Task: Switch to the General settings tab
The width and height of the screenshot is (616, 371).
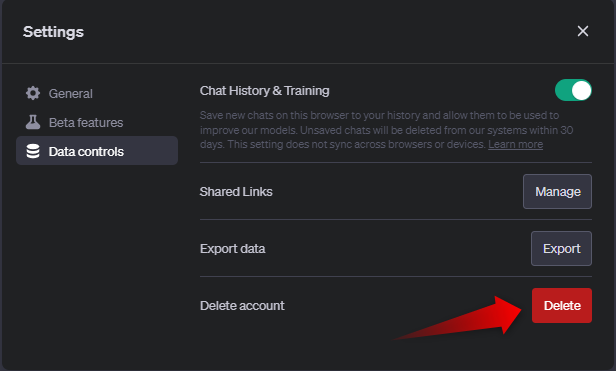Action: coord(71,94)
